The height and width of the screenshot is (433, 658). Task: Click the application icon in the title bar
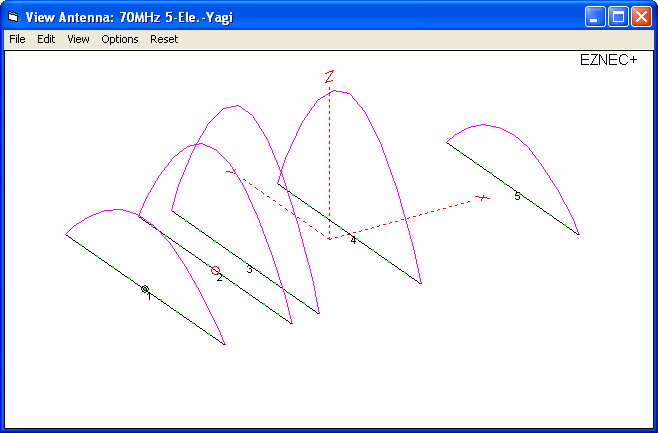14,17
